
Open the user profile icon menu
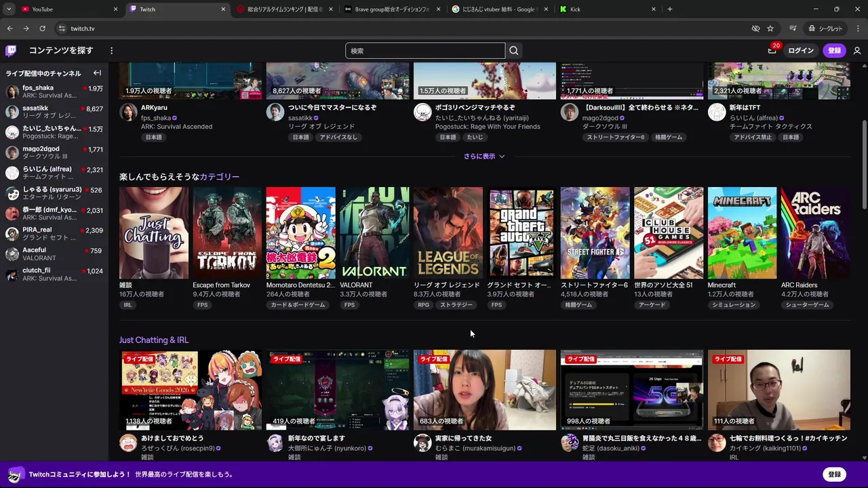click(857, 51)
